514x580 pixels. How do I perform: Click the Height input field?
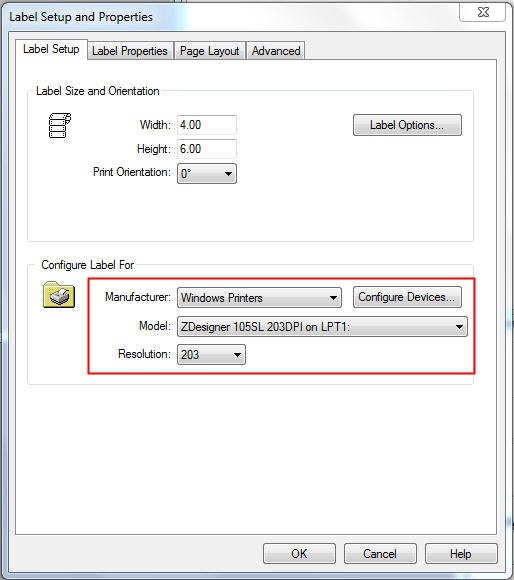[207, 149]
